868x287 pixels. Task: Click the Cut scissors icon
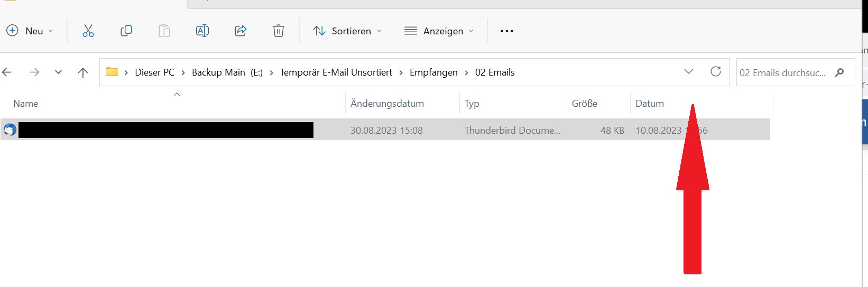tap(88, 31)
